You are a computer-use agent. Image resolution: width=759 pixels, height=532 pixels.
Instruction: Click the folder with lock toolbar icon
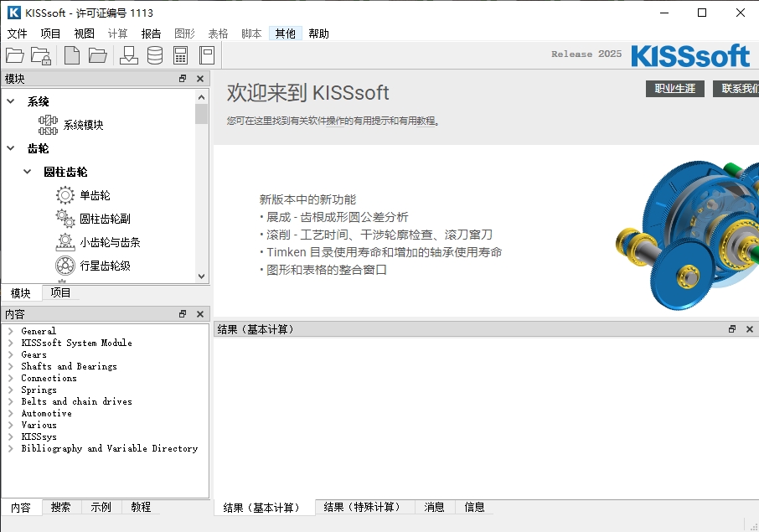coord(40,56)
